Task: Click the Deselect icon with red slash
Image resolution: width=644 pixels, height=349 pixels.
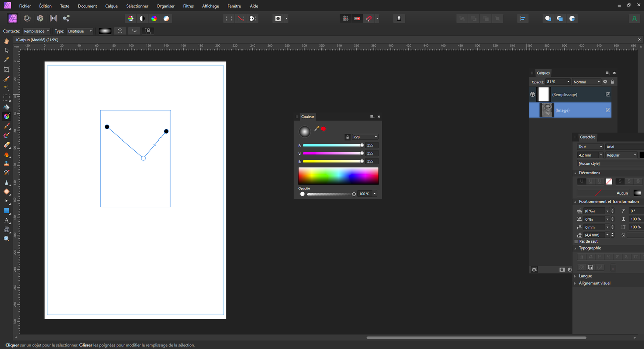Action: [240, 18]
